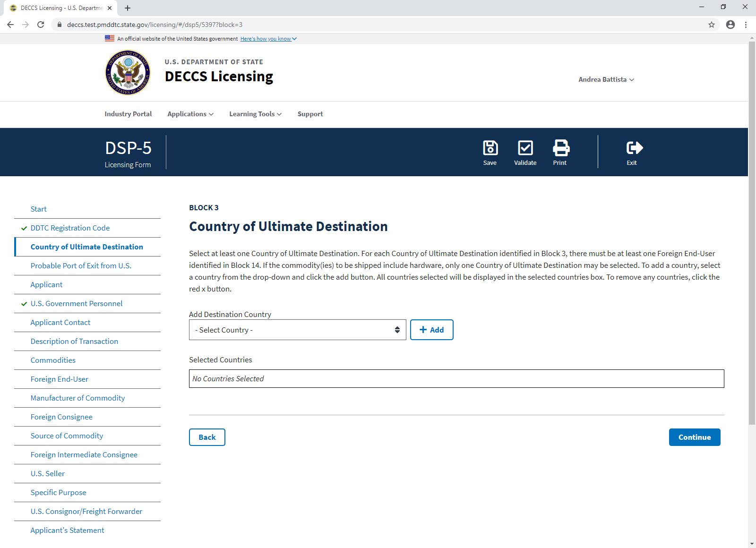Bookmark this page with the star icon
Viewport: 756px width, 548px height.
[x=712, y=25]
